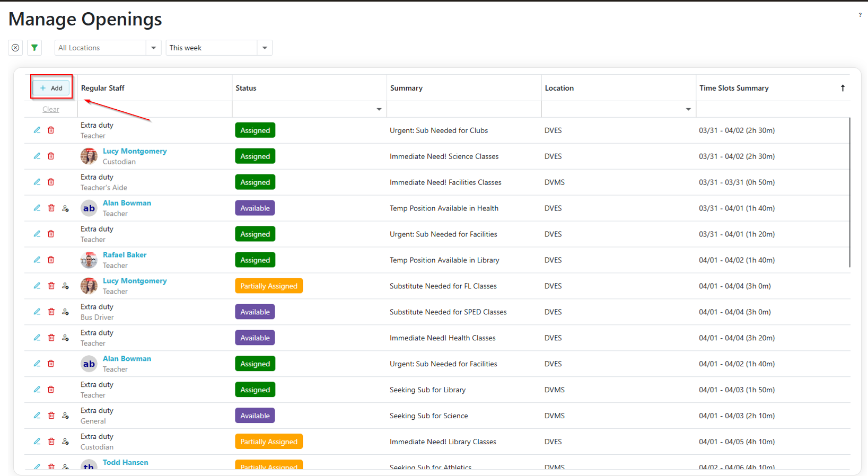Click the Add button

tap(51, 88)
